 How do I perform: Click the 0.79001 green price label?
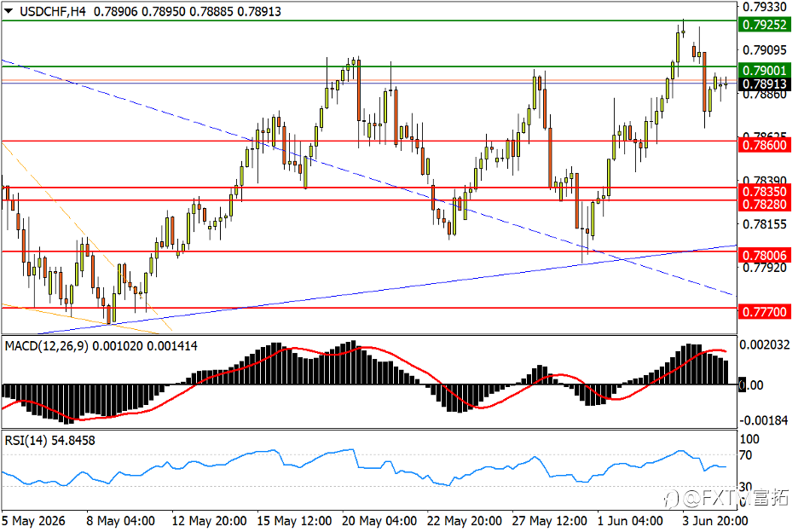click(765, 70)
